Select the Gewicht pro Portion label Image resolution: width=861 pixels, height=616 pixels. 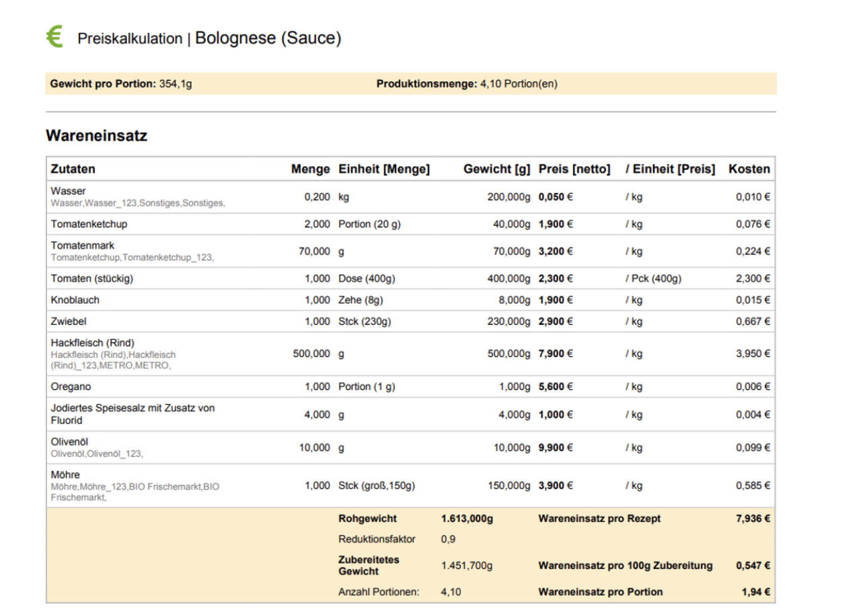[103, 84]
